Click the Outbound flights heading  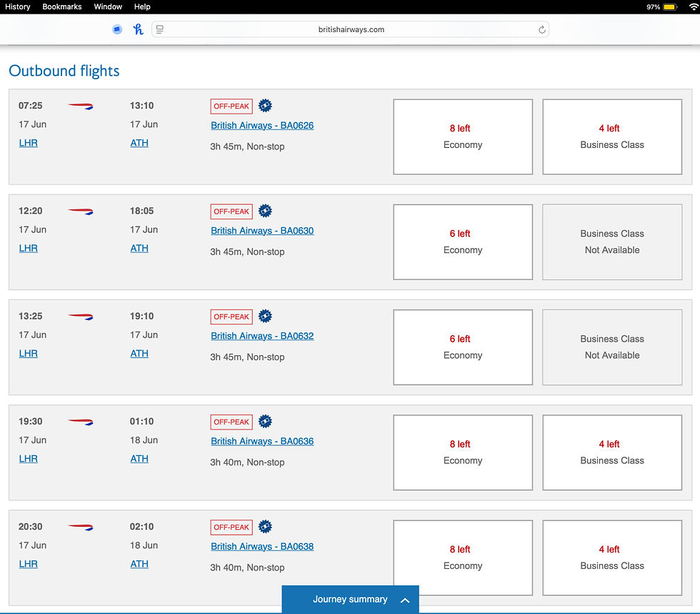click(64, 71)
